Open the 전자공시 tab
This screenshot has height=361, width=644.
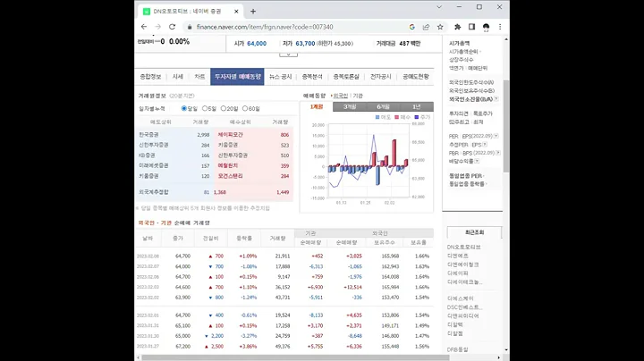coord(381,77)
